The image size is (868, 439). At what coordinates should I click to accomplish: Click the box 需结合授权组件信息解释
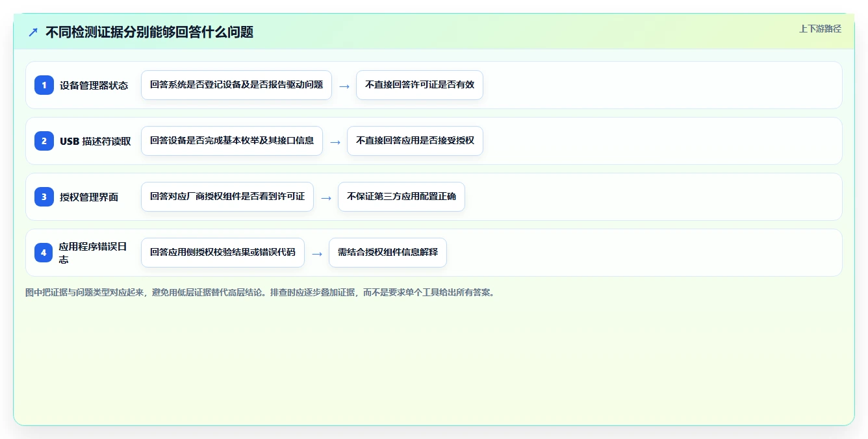coord(388,253)
